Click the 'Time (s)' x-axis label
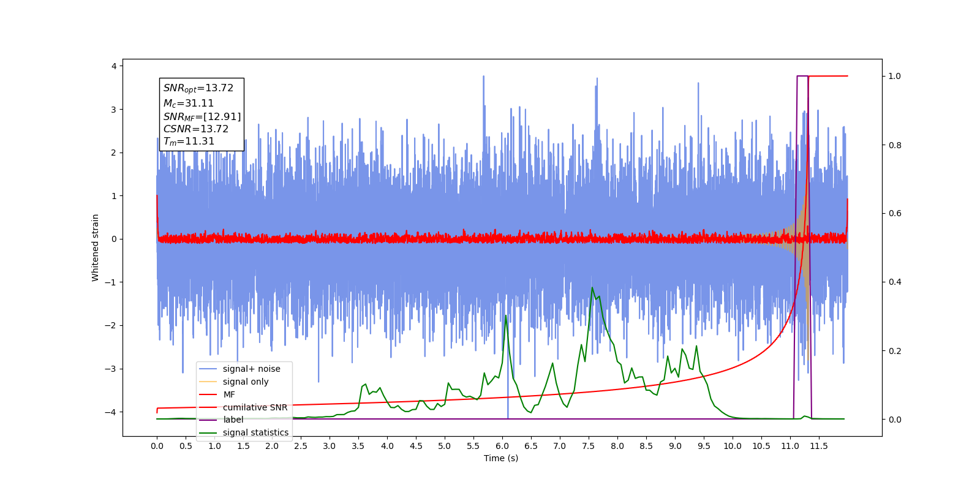Image resolution: width=980 pixels, height=490 pixels. [x=501, y=458]
